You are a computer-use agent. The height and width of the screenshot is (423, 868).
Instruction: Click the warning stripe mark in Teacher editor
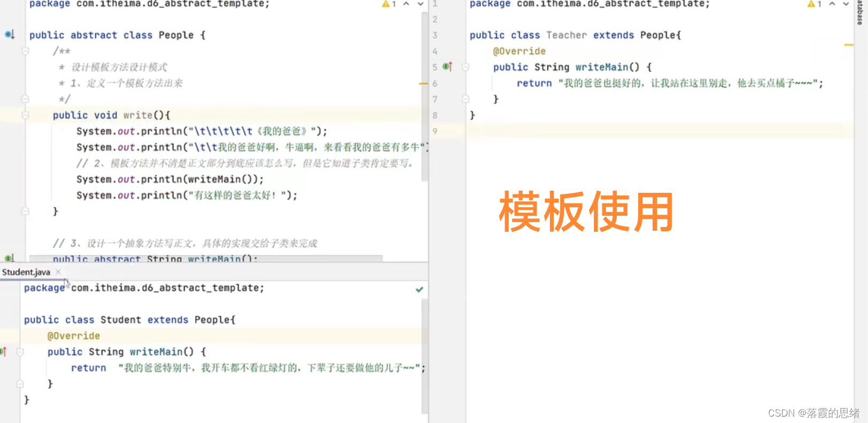849,45
